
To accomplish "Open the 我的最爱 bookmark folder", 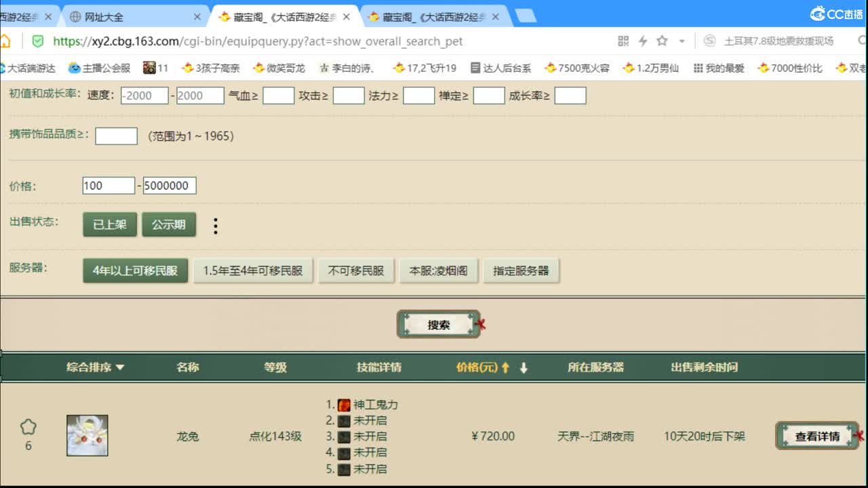I will 719,68.
